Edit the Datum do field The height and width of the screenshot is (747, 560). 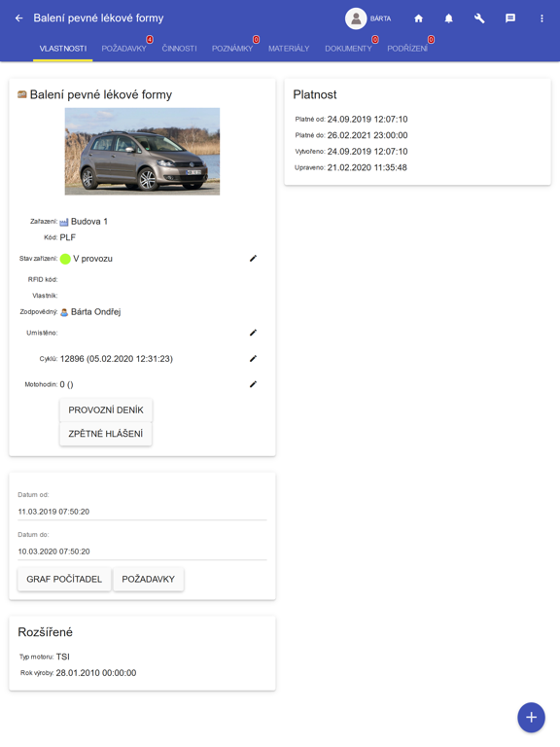142,551
